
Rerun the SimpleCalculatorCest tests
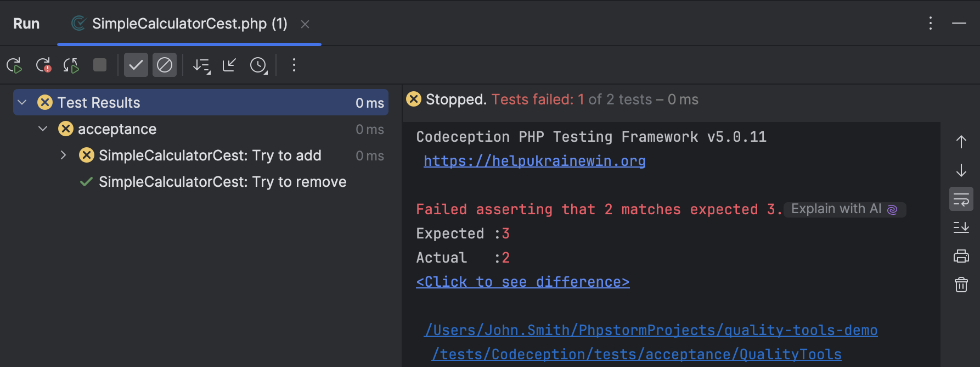[x=15, y=65]
